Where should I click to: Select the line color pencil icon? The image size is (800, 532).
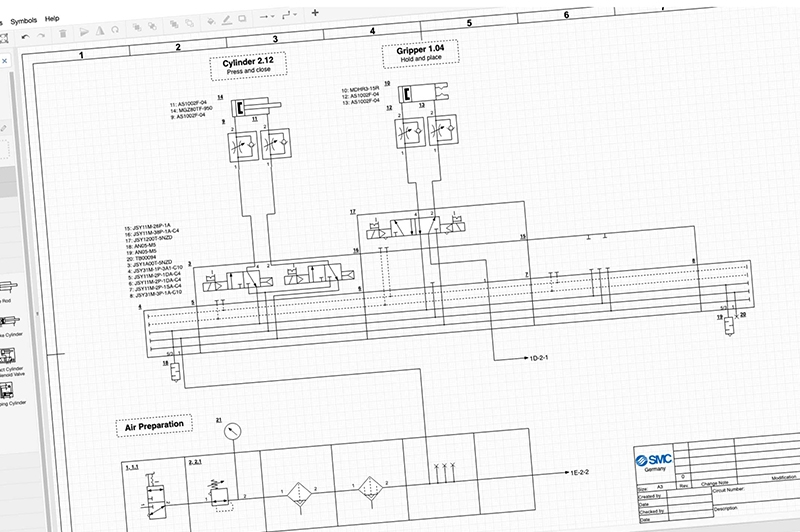tap(227, 20)
